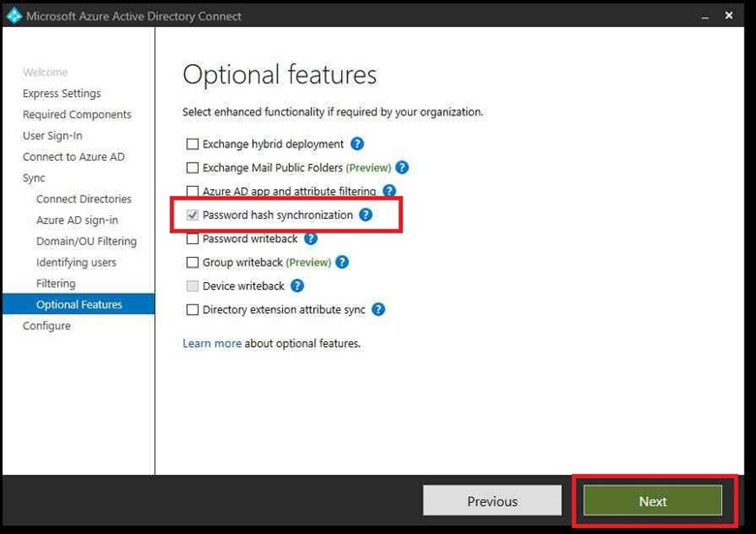Show Device writeback help tooltip icon

coord(298,286)
